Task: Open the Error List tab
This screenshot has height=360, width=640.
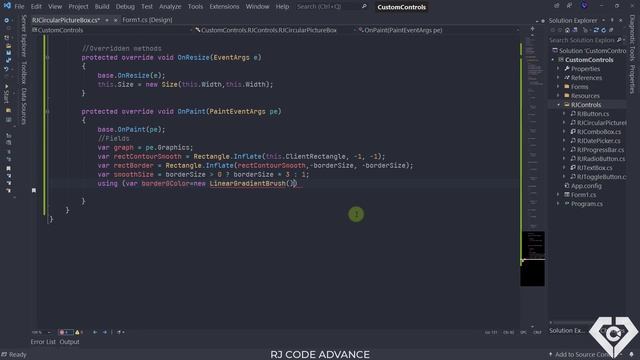Action: pyautogui.click(x=43, y=342)
